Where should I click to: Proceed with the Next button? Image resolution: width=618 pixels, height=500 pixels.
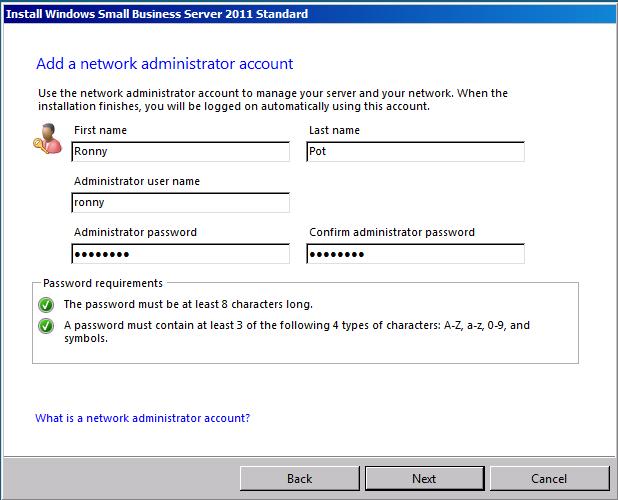(x=424, y=479)
